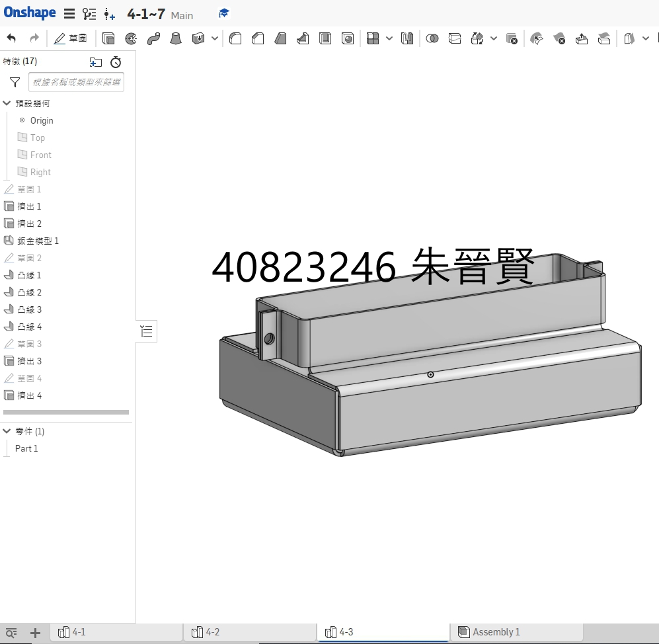Image resolution: width=659 pixels, height=644 pixels.
Task: Click the 草圖 sketch button
Action: pos(70,38)
